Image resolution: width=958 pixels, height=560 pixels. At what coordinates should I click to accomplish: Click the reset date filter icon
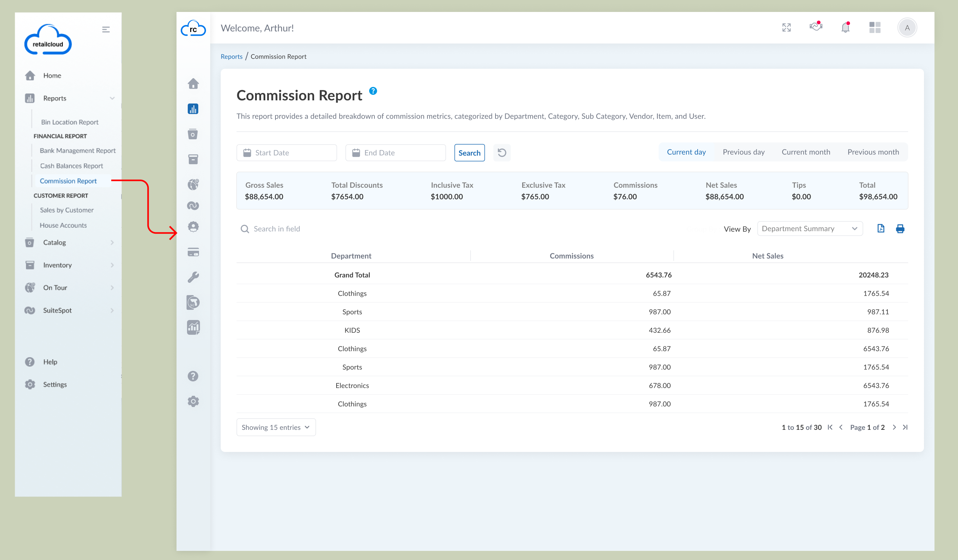(x=501, y=153)
